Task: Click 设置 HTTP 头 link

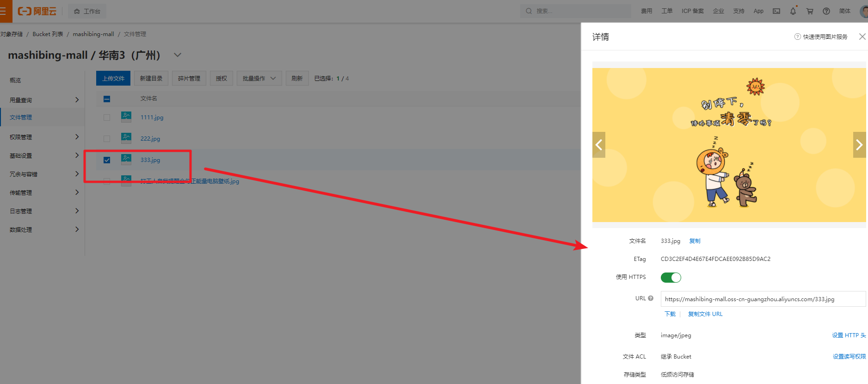Action: click(849, 335)
